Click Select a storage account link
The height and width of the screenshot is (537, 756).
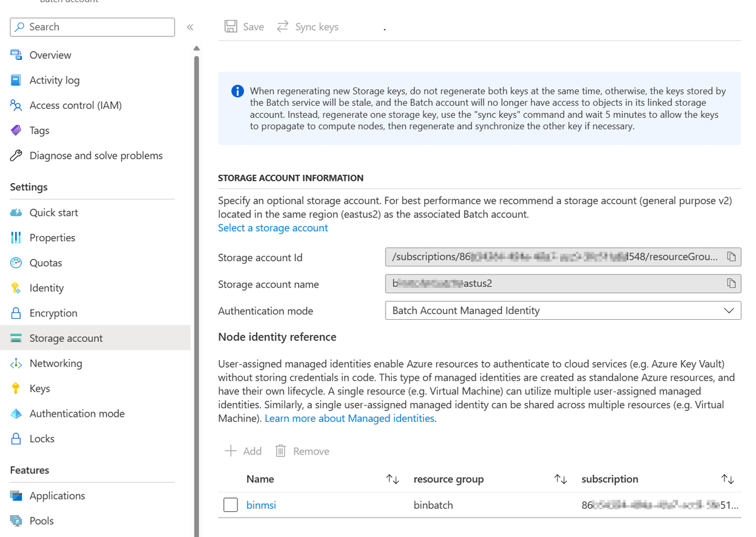pyautogui.click(x=273, y=228)
